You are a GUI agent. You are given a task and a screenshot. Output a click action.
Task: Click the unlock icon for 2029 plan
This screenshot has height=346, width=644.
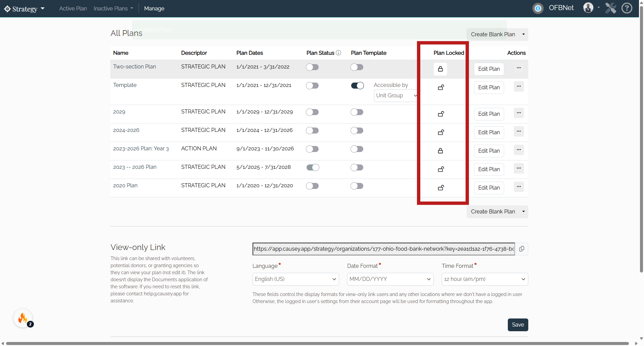pyautogui.click(x=441, y=114)
